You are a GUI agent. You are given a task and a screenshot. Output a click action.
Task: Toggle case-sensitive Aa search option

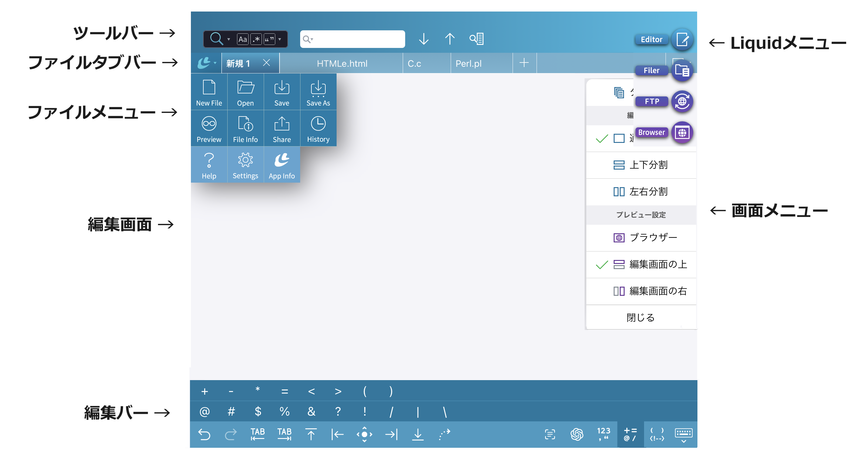tap(242, 39)
